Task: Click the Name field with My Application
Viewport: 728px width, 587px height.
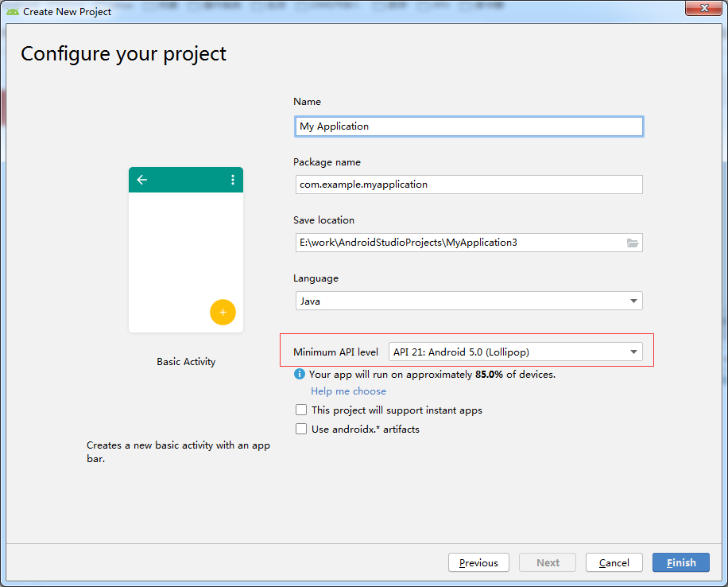Action: point(469,126)
